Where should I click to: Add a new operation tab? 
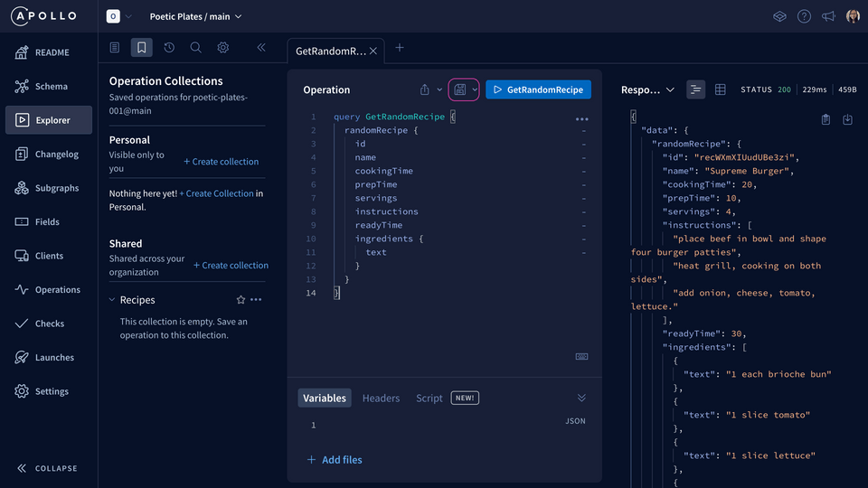(x=399, y=48)
